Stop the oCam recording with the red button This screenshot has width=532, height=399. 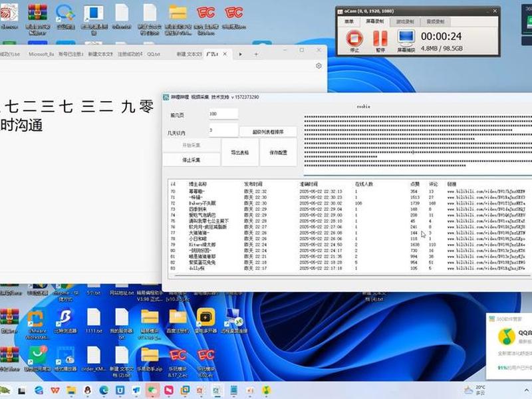tap(354, 39)
